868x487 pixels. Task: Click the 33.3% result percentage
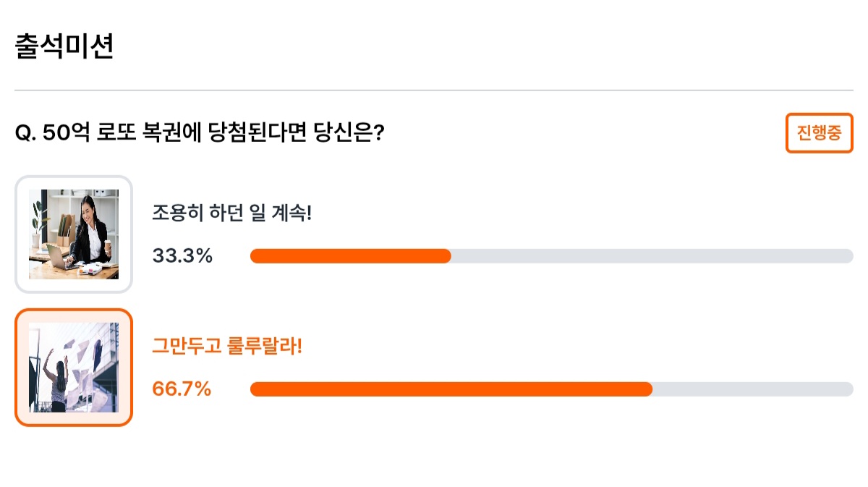(182, 255)
